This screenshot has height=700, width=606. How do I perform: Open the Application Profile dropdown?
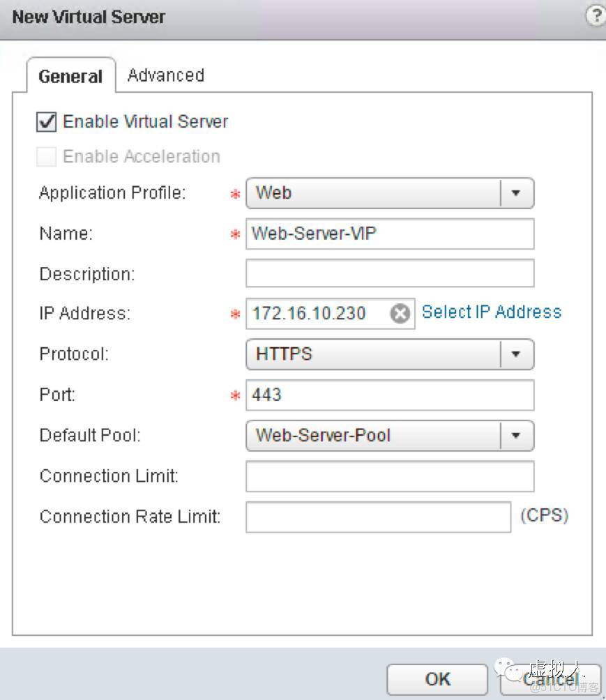516,193
